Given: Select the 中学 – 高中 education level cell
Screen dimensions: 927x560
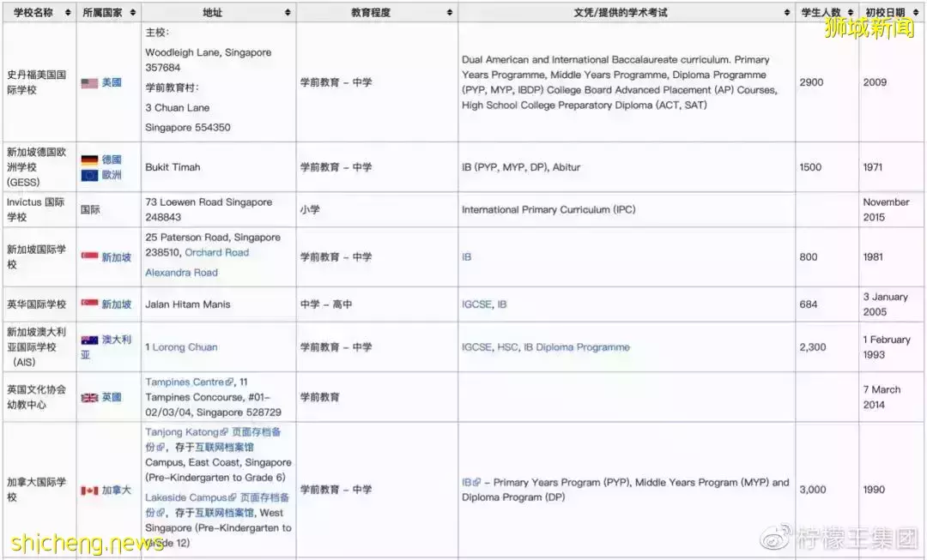Looking at the screenshot, I should (377, 304).
